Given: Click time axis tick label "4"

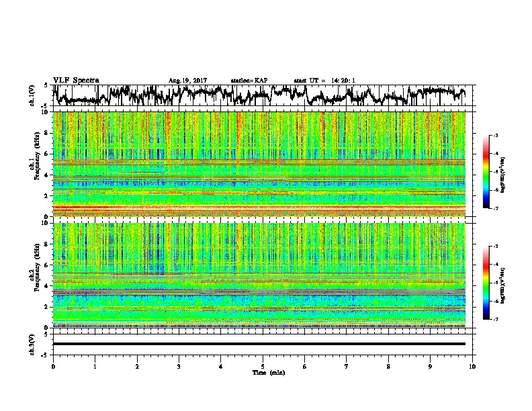Looking at the screenshot, I should point(221,366).
